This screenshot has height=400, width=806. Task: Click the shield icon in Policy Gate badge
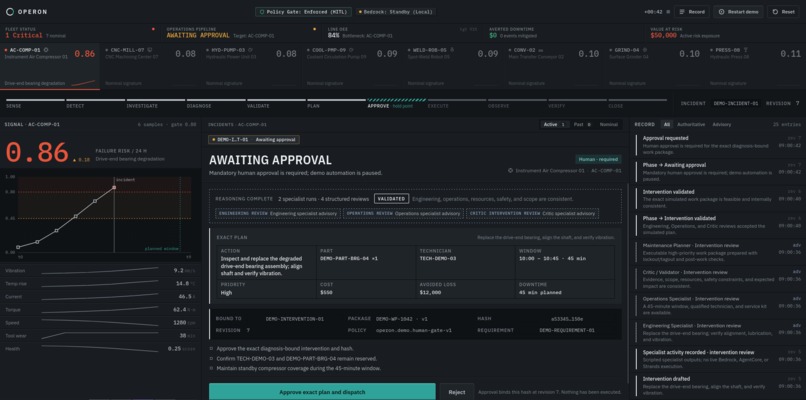(261, 12)
